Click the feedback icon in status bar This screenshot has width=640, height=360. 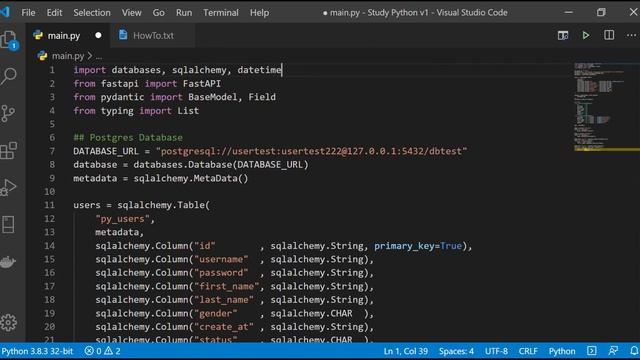click(613, 351)
